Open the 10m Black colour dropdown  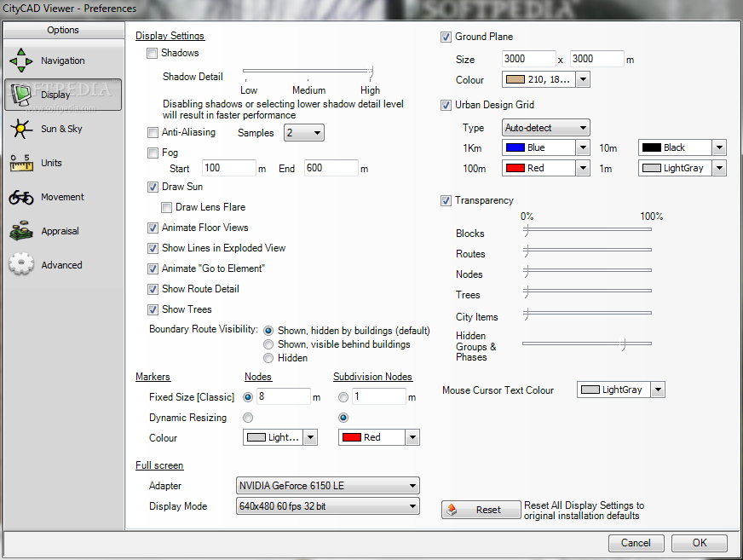point(683,147)
